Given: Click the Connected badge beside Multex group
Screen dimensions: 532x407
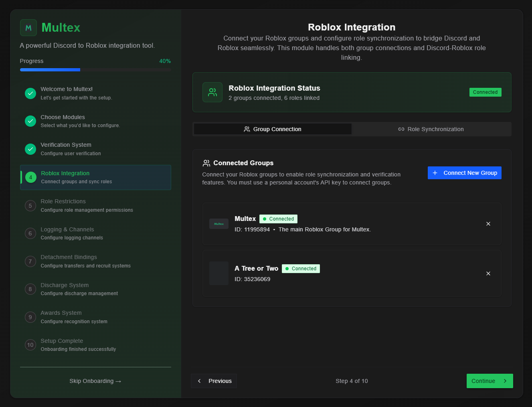Looking at the screenshot, I should pos(278,219).
